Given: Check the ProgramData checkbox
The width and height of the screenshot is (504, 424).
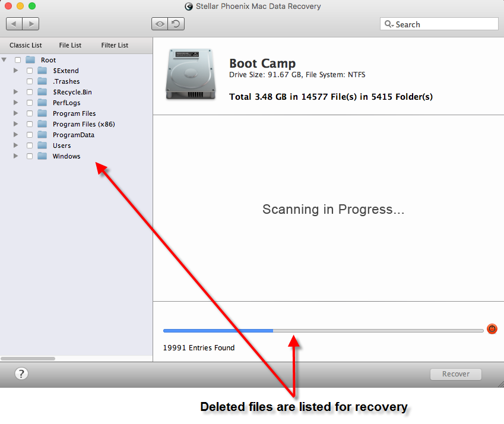Looking at the screenshot, I should click(30, 135).
